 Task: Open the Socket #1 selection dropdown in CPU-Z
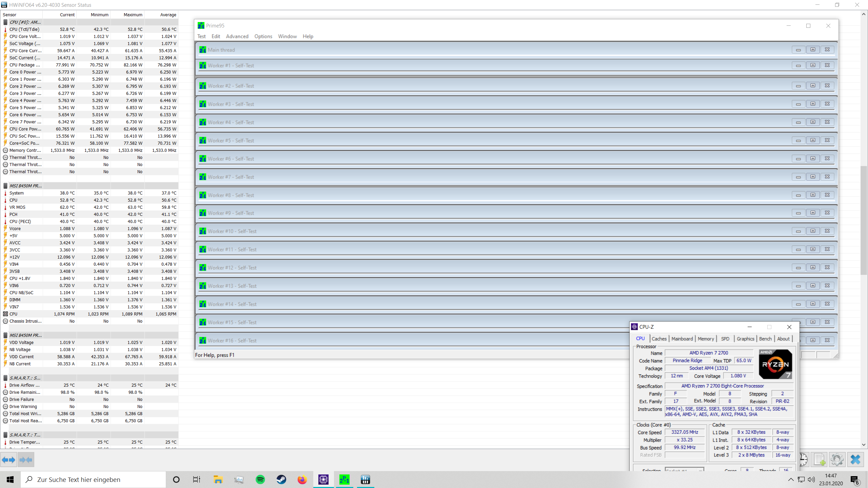click(x=700, y=471)
